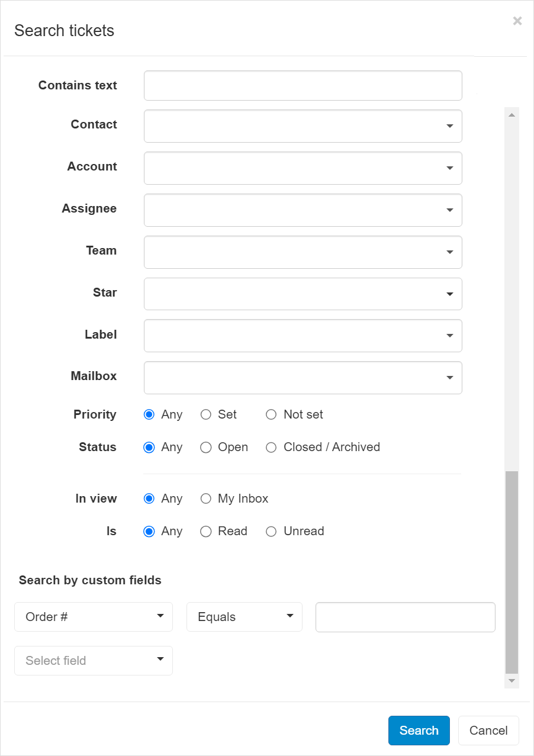
Task: Open the Equals operator dropdown
Action: pyautogui.click(x=244, y=617)
